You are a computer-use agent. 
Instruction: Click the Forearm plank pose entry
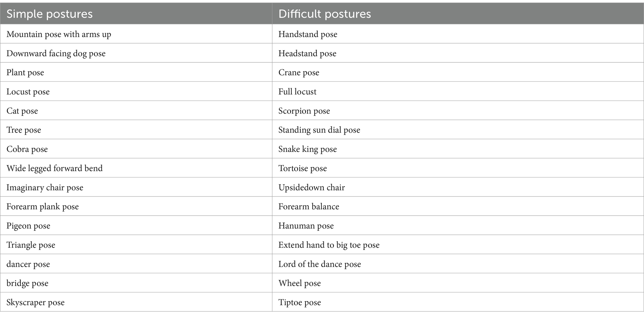43,207
